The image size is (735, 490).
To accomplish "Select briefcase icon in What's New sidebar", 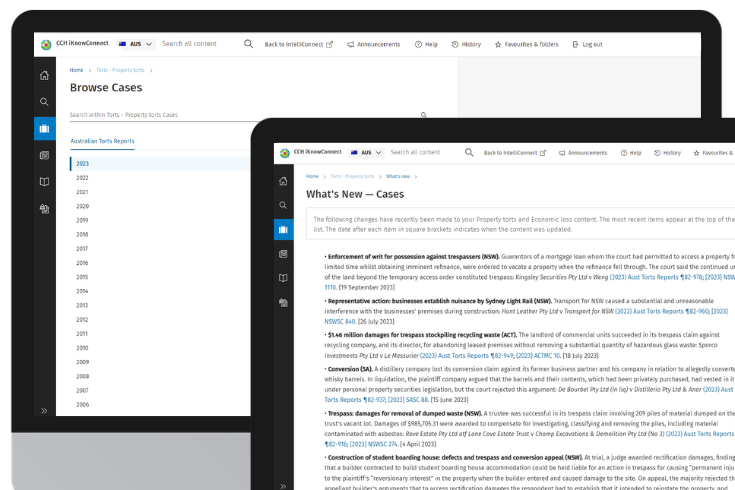I will coord(284,230).
